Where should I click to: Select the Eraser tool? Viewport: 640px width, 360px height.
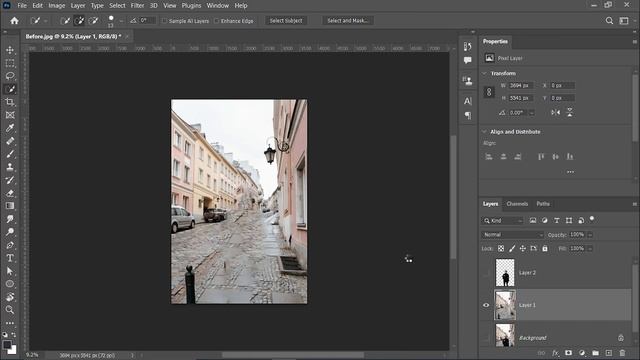click(10, 193)
